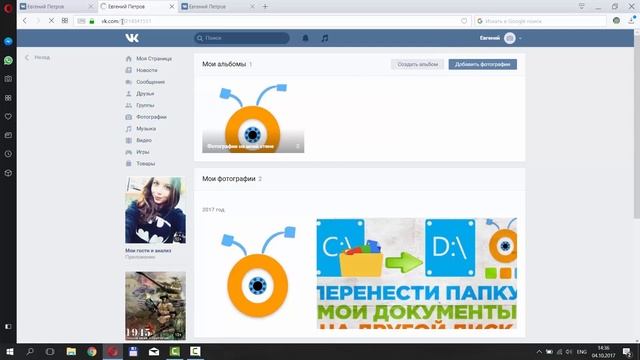Switch to first Евгений Петров tab
640x360 pixels.
coord(56,7)
